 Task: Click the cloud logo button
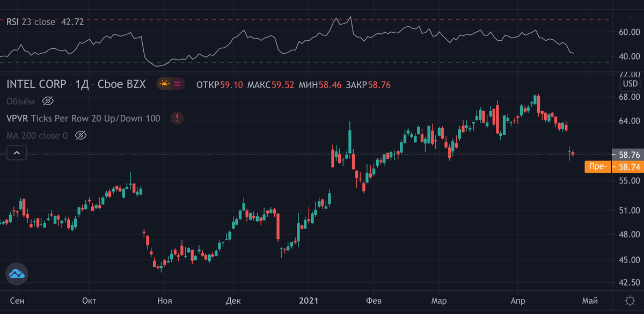tap(16, 274)
